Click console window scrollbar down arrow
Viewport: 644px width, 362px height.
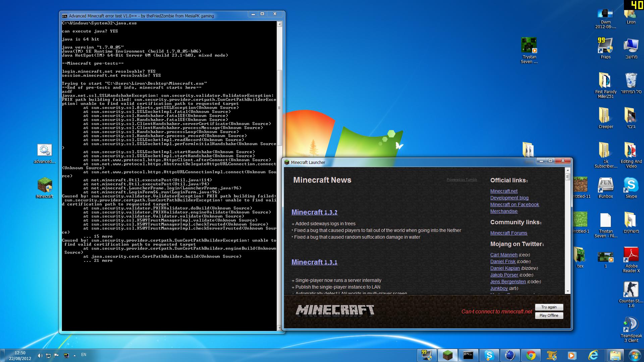[x=279, y=327]
